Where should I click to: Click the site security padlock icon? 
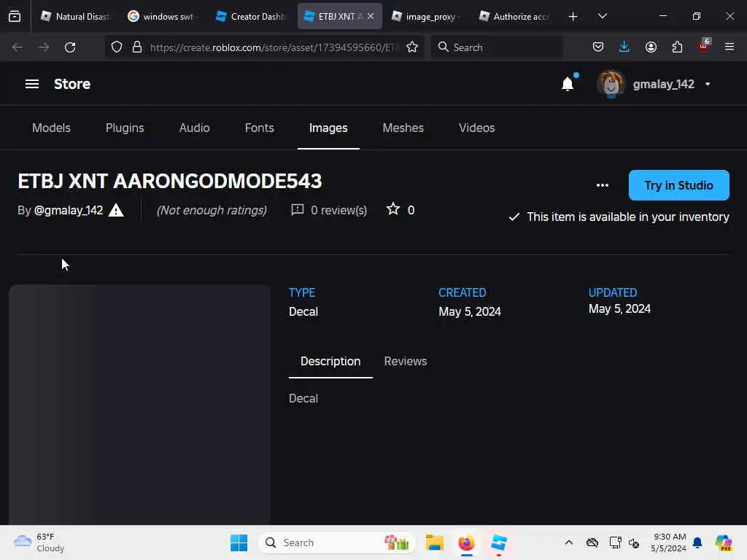pyautogui.click(x=137, y=47)
